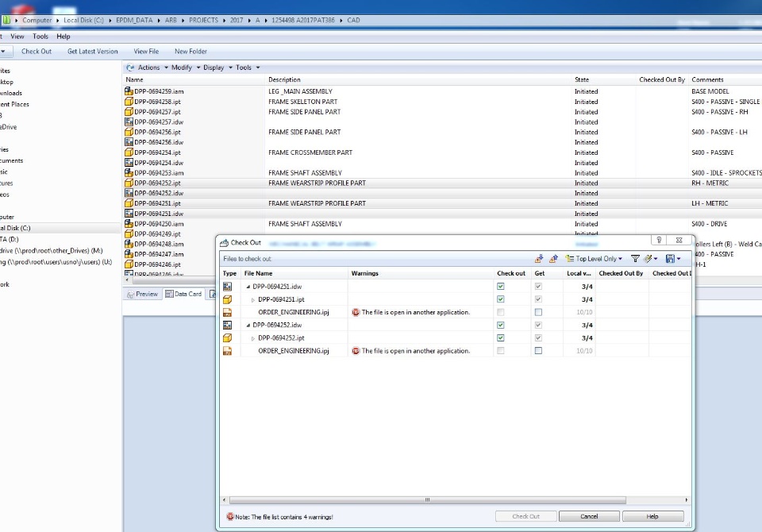The height and width of the screenshot is (532, 762).
Task: Click the first red warning icon in Warnings column
Action: point(356,312)
